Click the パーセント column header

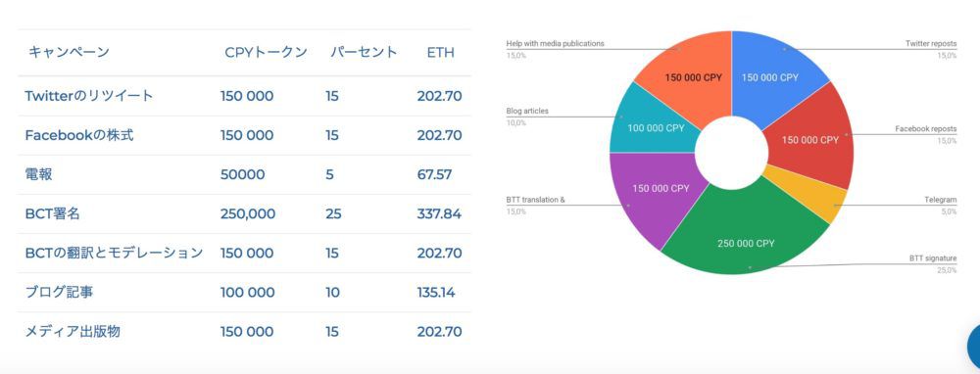click(x=364, y=53)
